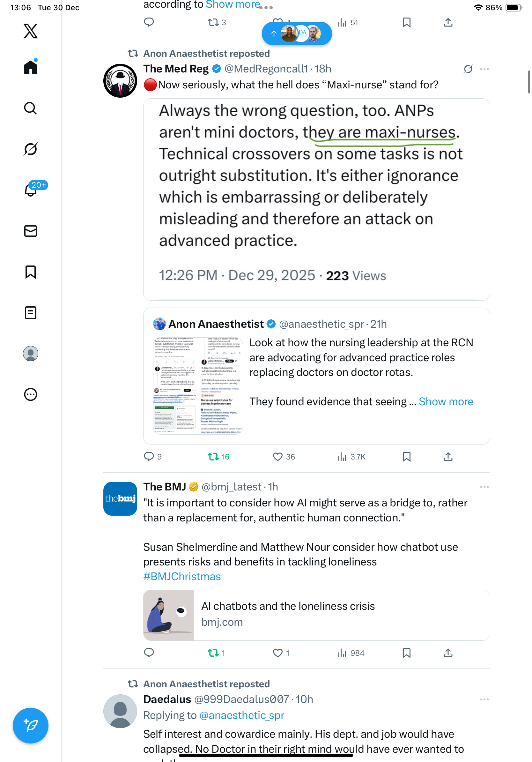Open the Lists icon in sidebar

click(x=31, y=313)
